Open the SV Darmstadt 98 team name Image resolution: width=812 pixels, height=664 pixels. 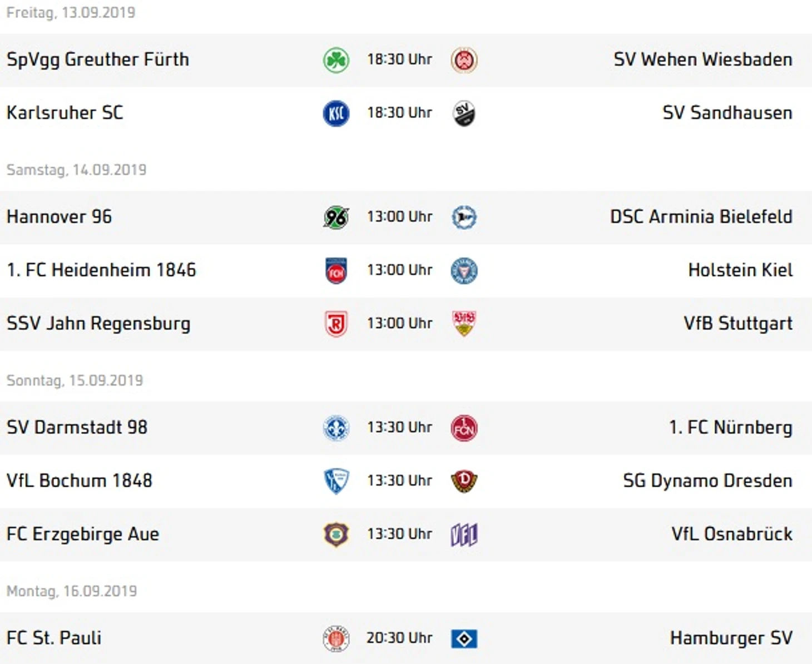[77, 427]
